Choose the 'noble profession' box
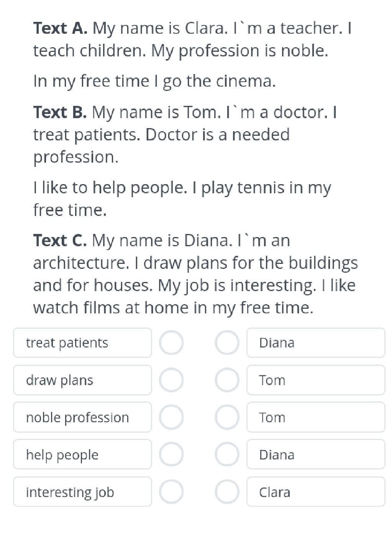Screen dimensions: 392x550 (x=82, y=417)
